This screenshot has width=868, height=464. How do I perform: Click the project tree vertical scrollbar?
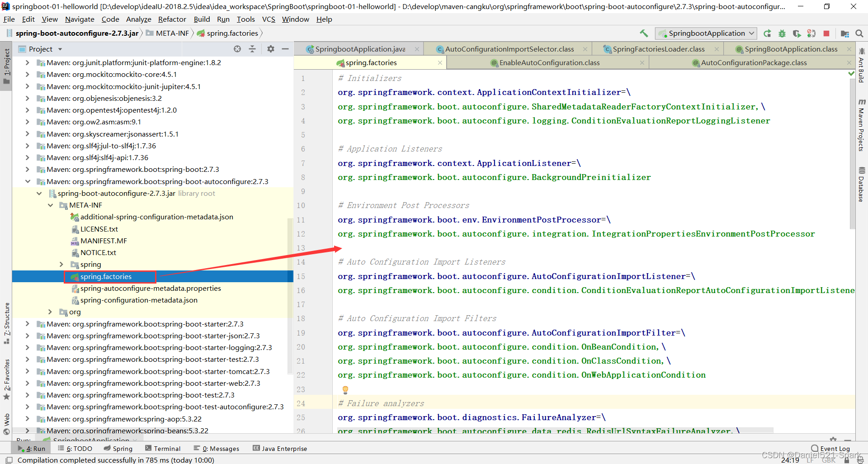(290, 296)
